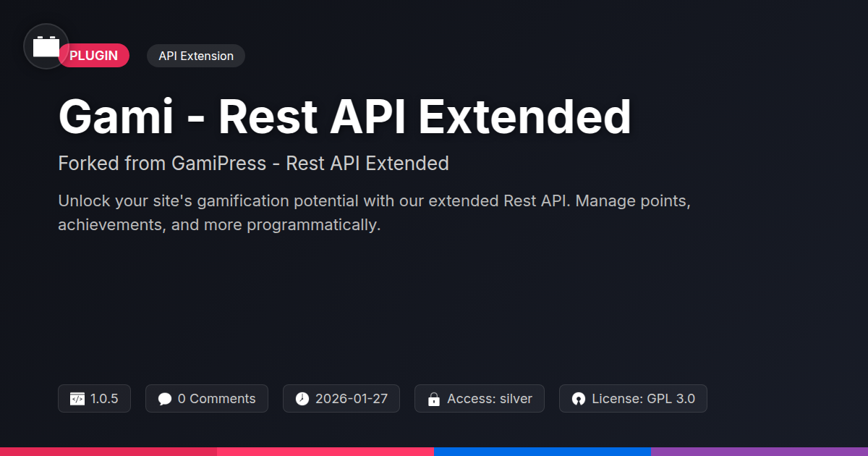This screenshot has height=456, width=868.
Task: Click the red segment of the bottom color bar
Action: [109, 452]
